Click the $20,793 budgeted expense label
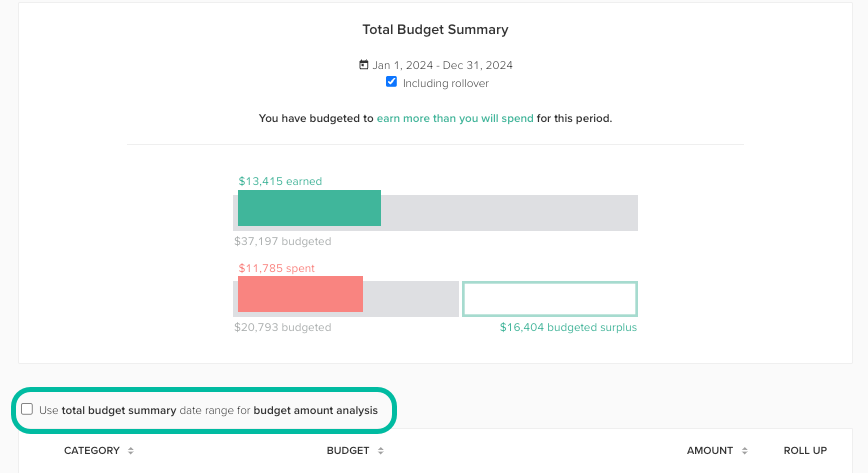Image resolution: width=868 pixels, height=473 pixels. [282, 327]
